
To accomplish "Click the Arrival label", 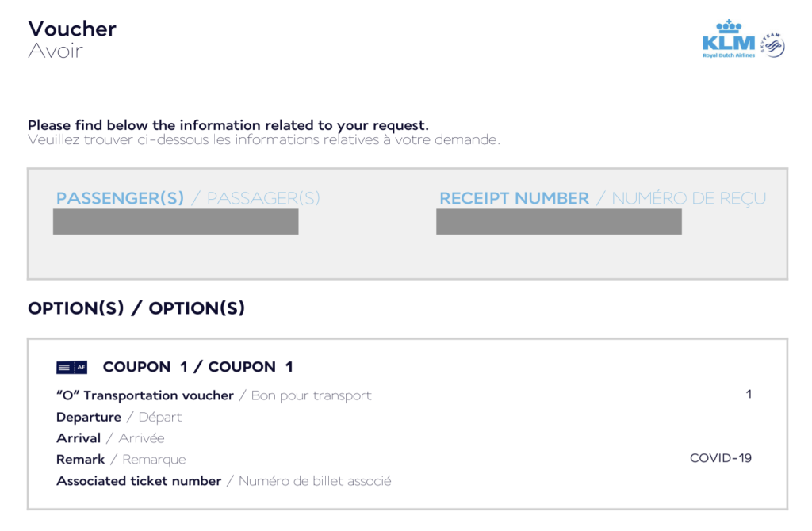I will 79,438.
